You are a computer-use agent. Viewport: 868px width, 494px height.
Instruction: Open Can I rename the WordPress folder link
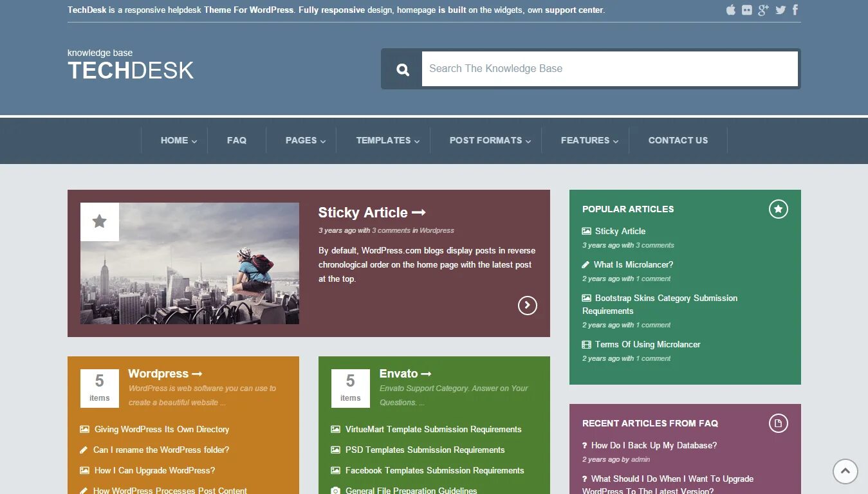coord(161,450)
